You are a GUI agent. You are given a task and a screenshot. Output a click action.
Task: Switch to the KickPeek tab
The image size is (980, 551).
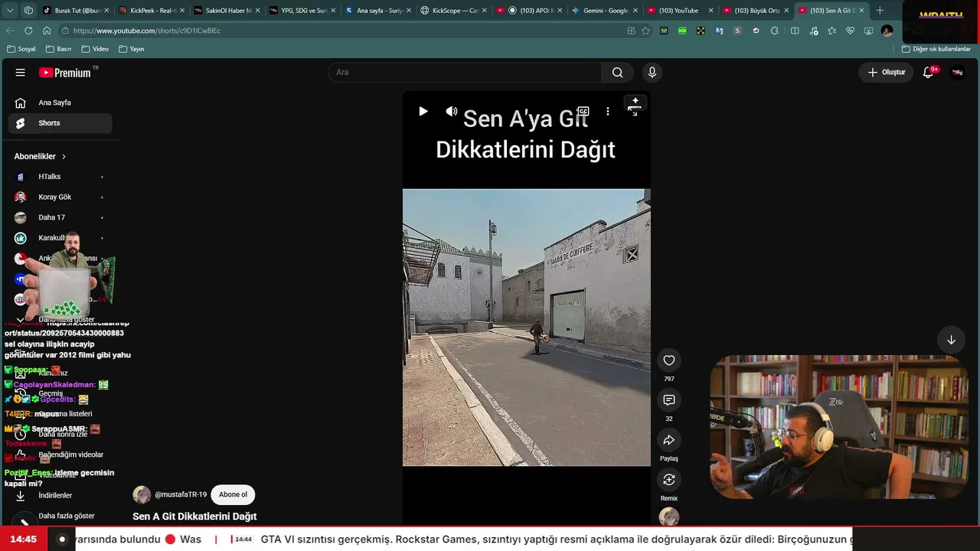pos(152,11)
